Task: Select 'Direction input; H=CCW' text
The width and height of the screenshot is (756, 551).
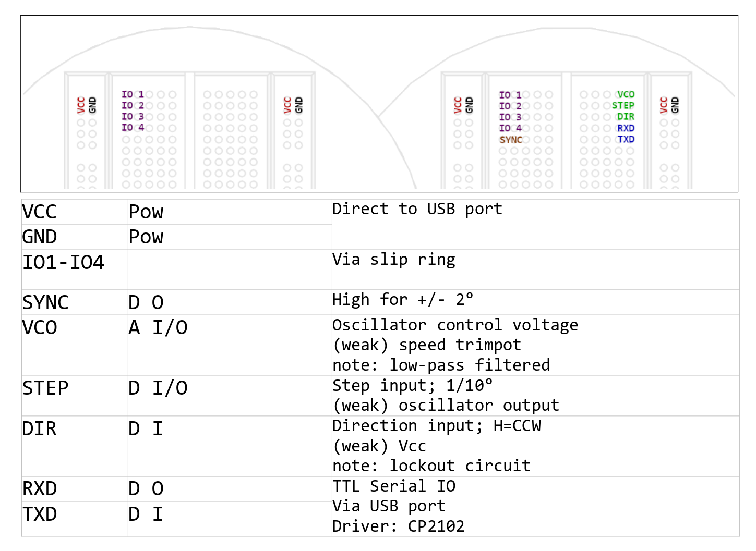Action: 437,426
